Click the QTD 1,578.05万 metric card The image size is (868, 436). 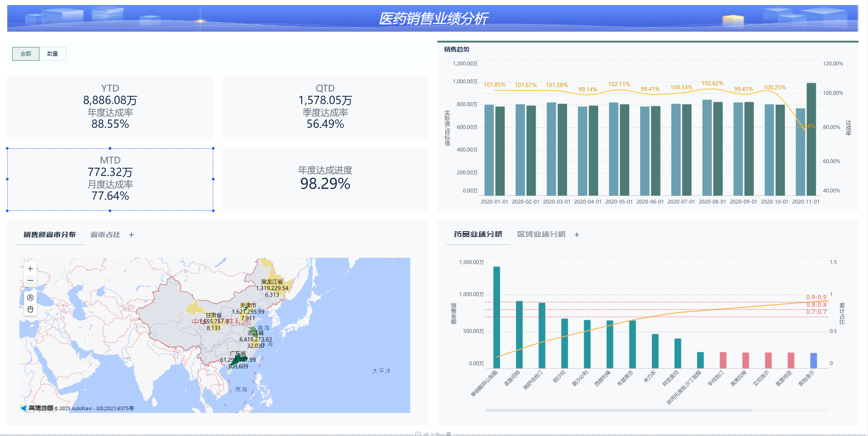pos(325,107)
